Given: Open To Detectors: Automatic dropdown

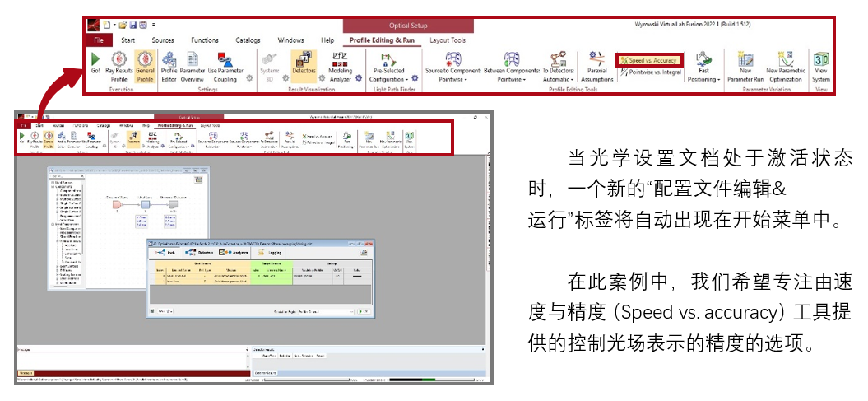Looking at the screenshot, I should pyautogui.click(x=558, y=67).
